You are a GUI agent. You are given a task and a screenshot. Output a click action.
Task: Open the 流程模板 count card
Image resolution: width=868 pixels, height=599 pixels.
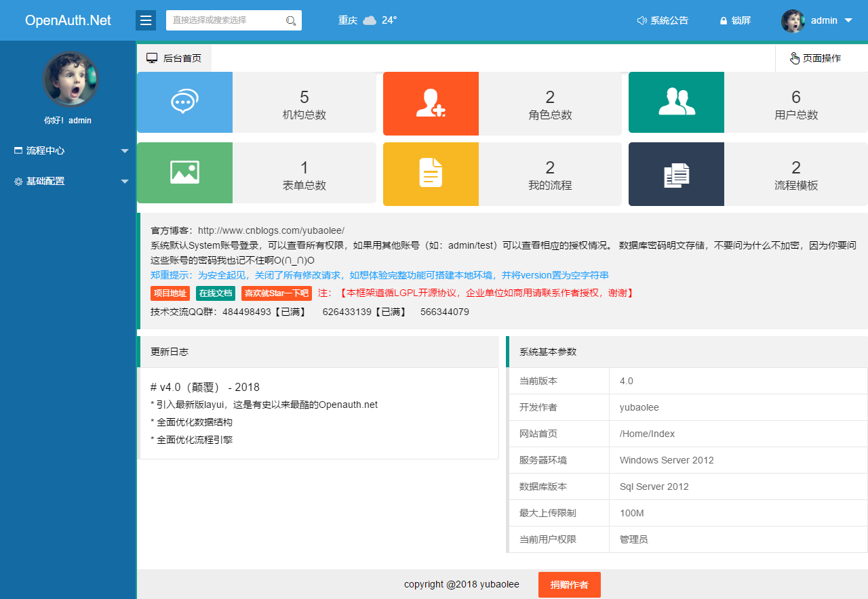[x=748, y=174]
